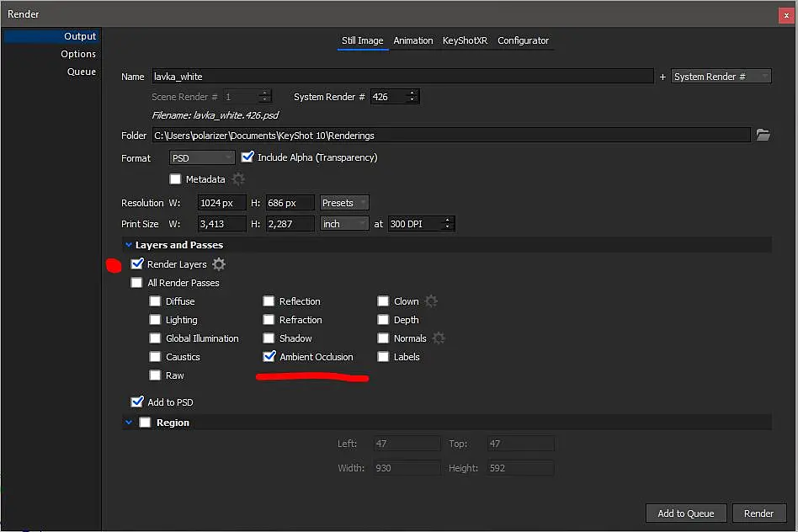
Task: Click the plus icon beside Name field
Action: tap(662, 77)
